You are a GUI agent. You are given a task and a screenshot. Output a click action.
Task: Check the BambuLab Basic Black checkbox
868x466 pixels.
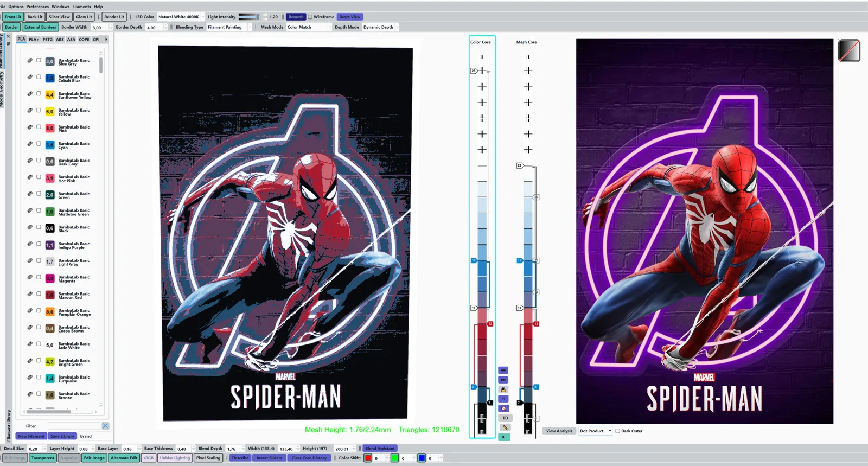[39, 227]
